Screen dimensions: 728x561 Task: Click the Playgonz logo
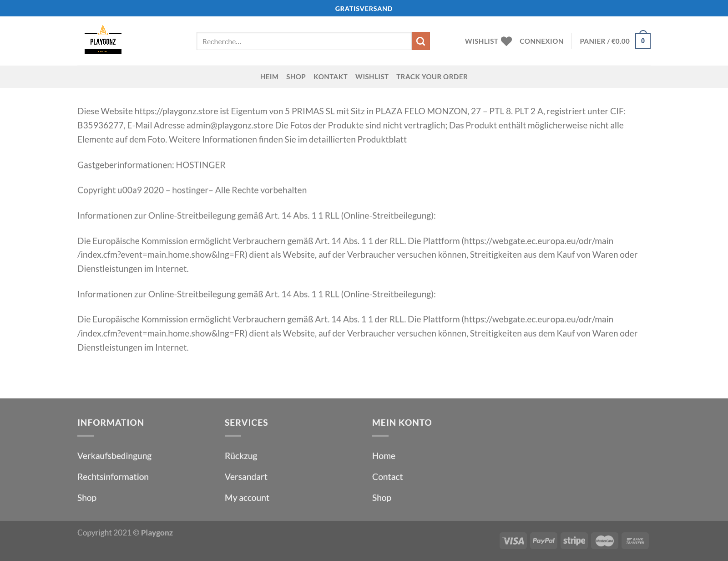pos(103,39)
